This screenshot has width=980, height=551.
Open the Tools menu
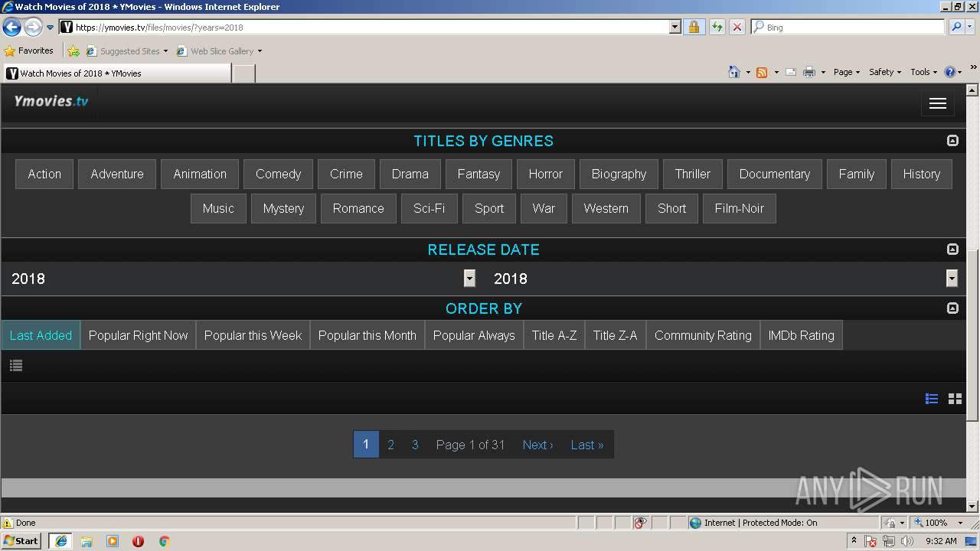[924, 72]
